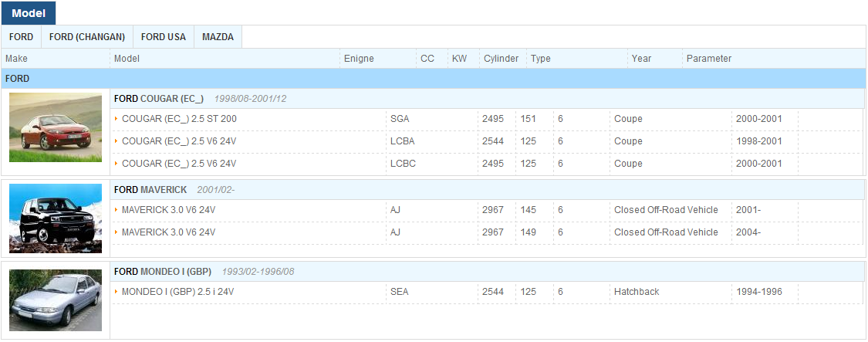Click year value 2001- in Maverick row
This screenshot has height=342, width=868.
[x=748, y=210]
